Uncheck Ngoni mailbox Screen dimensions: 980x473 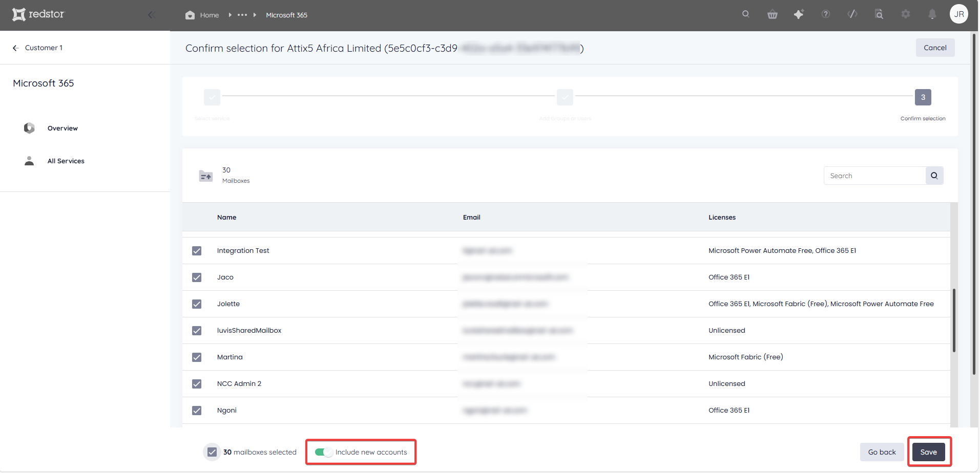point(197,411)
